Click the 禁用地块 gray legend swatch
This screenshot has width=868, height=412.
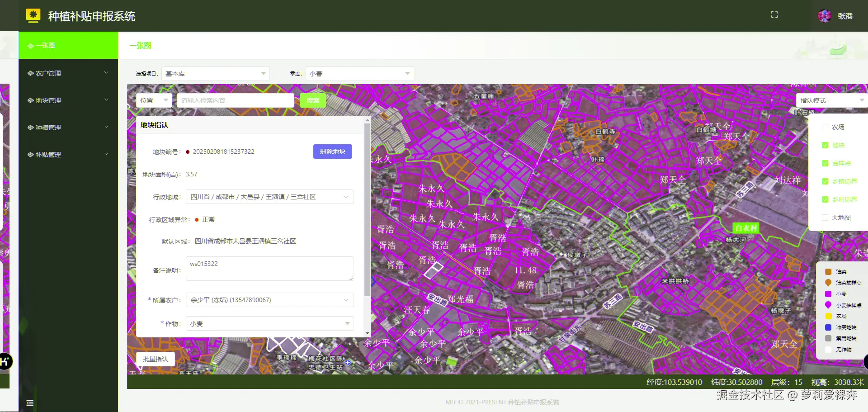(x=828, y=338)
